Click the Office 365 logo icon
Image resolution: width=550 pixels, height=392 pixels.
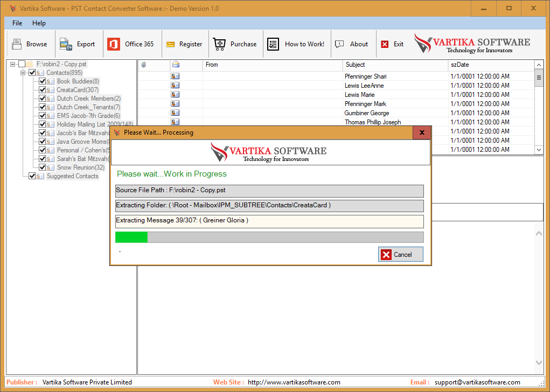[114, 44]
